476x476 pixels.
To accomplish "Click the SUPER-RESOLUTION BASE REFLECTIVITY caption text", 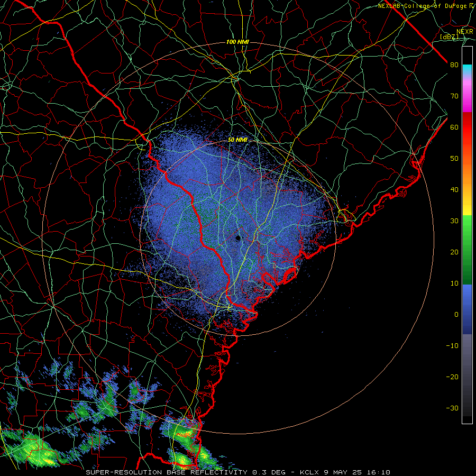I will point(167,472).
